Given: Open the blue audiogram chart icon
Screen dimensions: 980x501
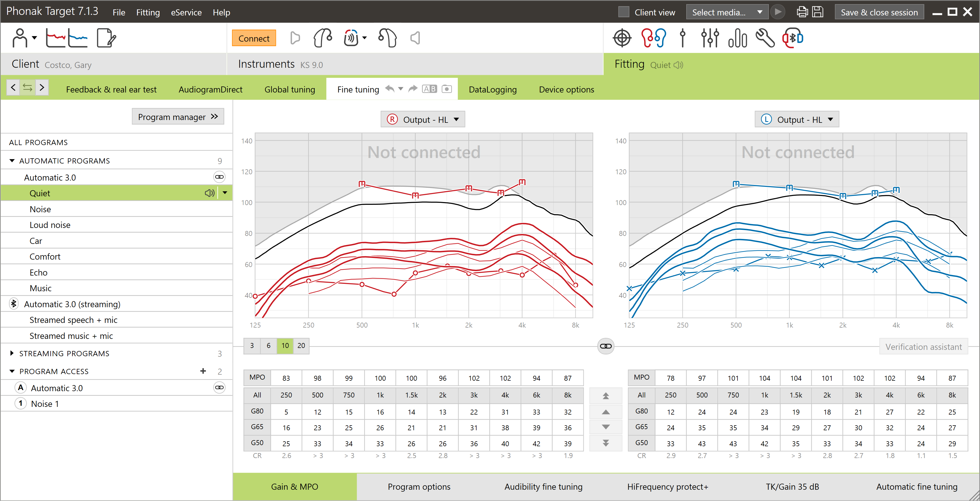Looking at the screenshot, I should pyautogui.click(x=78, y=38).
